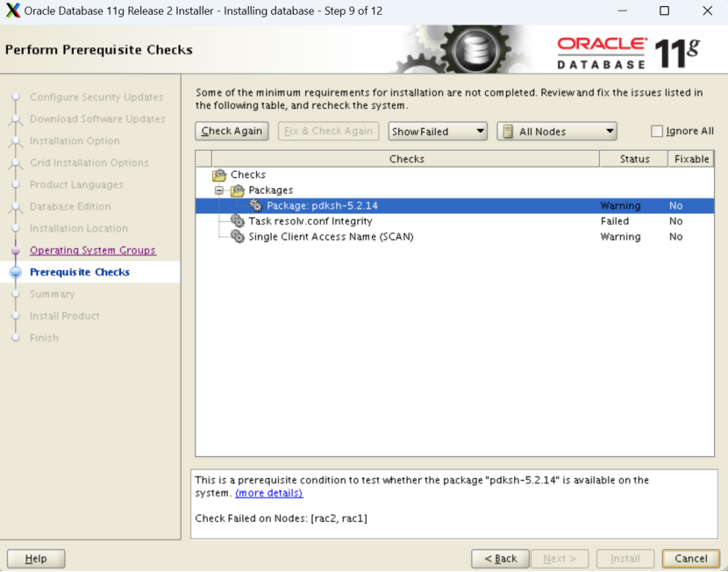
Task: Click the Help button
Action: point(35,558)
